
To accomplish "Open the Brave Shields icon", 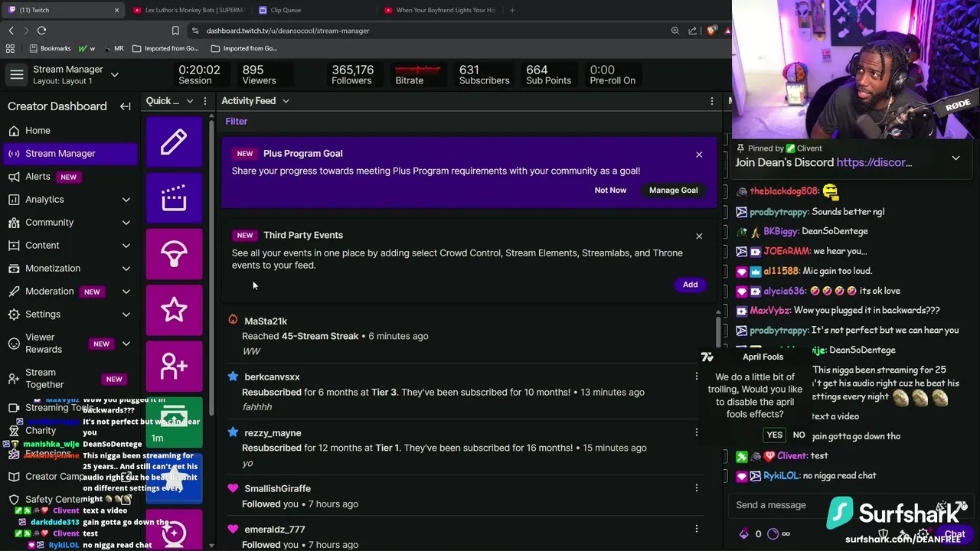I will coord(711,31).
